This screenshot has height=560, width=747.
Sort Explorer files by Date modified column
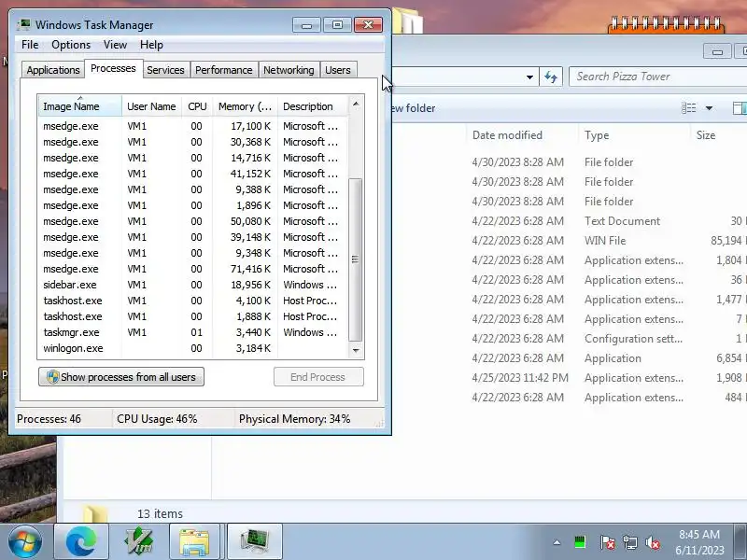click(x=522, y=135)
